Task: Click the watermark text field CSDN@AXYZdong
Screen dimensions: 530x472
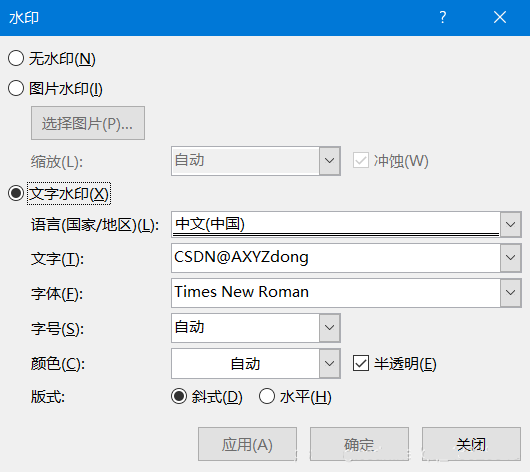Action: (336, 258)
